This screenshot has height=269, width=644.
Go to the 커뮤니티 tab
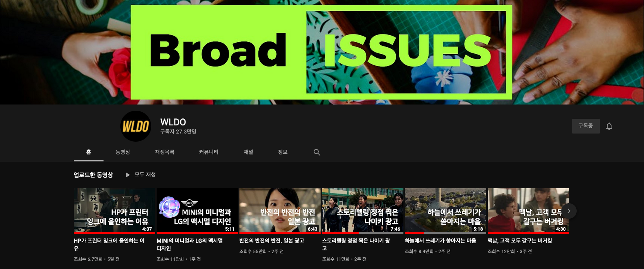click(x=208, y=152)
